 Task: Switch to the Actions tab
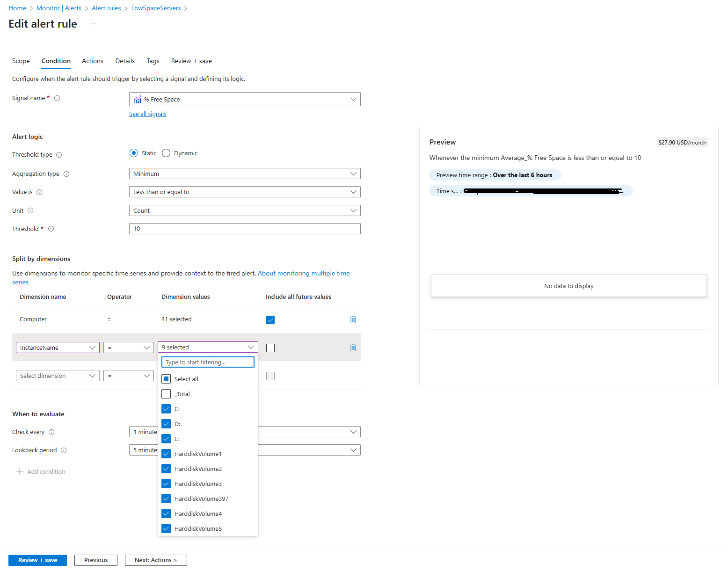pyautogui.click(x=93, y=61)
